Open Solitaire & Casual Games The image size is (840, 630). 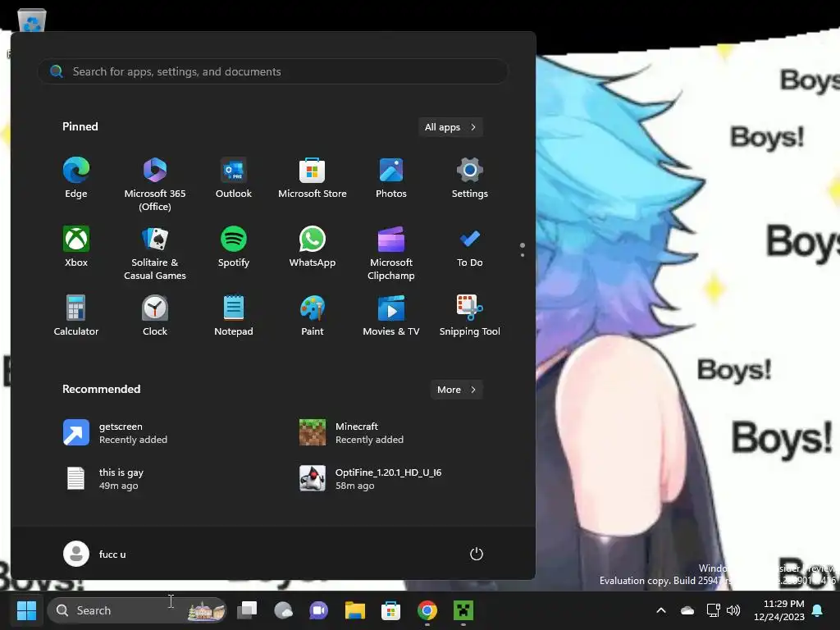tap(155, 253)
